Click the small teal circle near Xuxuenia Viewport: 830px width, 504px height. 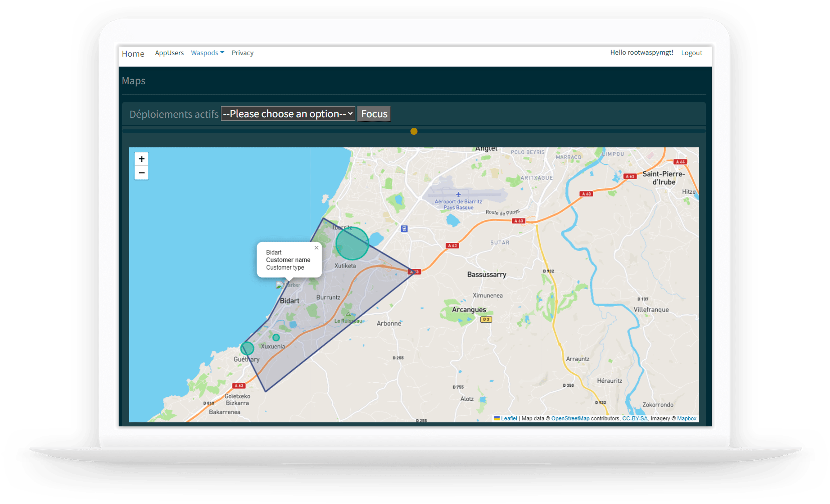[276, 337]
